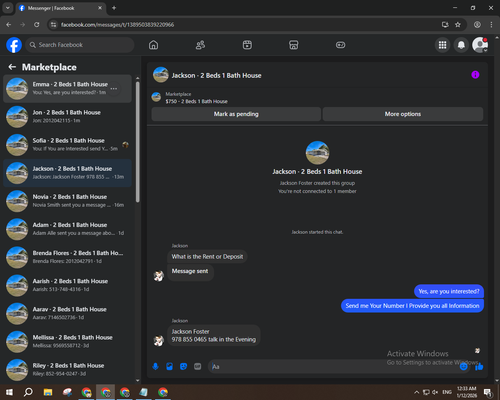
Task: Open the Riley 2 Beds 1 Bath House chat
Action: [x=67, y=370]
